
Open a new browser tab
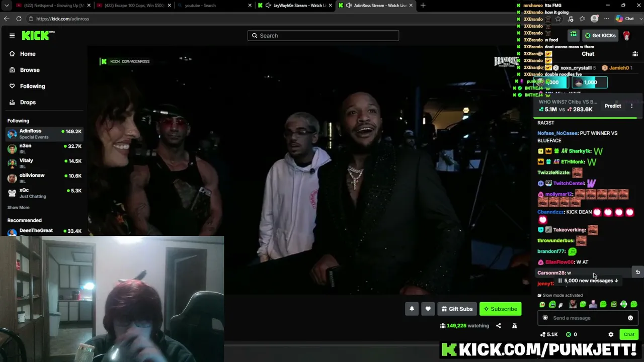[x=423, y=6]
